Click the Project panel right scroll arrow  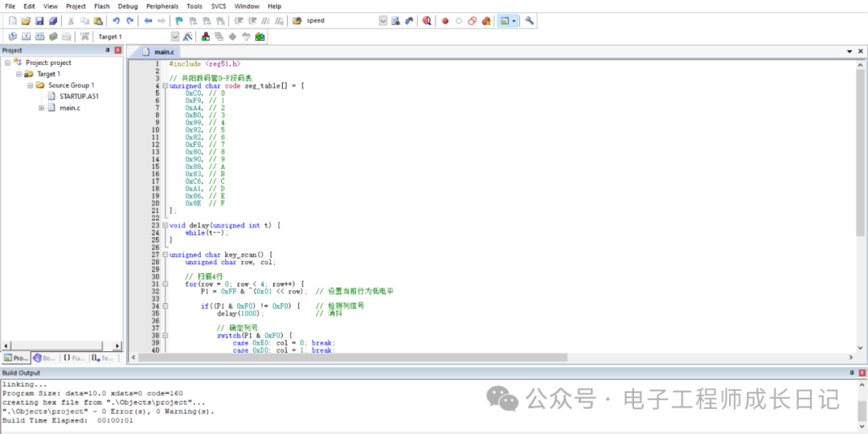click(x=117, y=346)
